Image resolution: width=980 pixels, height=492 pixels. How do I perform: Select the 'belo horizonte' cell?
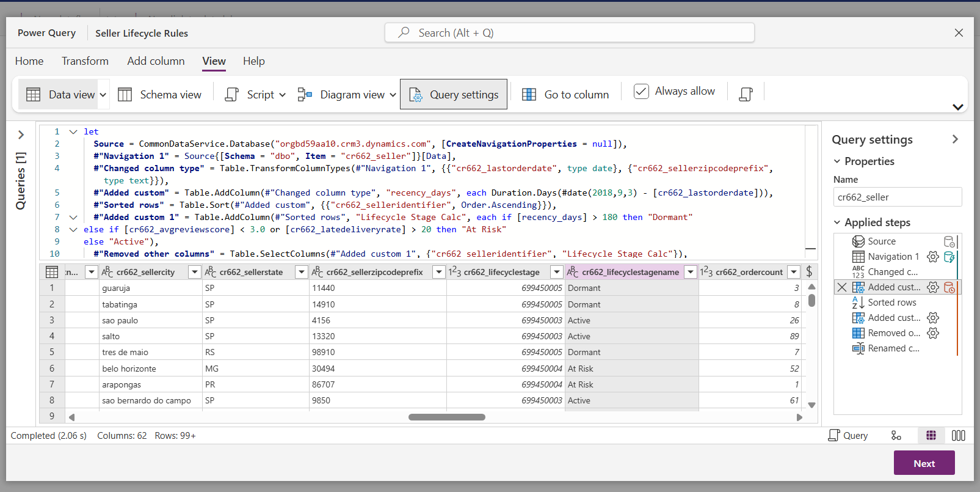click(151, 369)
